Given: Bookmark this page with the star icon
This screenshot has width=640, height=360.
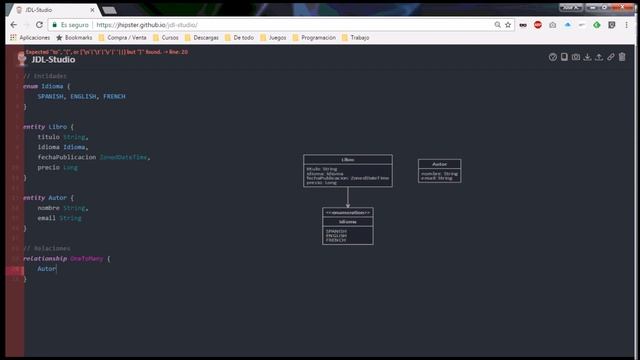Looking at the screenshot, I should tap(508, 25).
